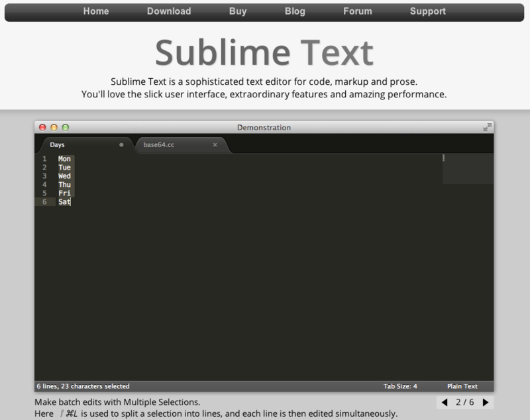The height and width of the screenshot is (420, 530).
Task: Click the word Fri in editor
Action: click(64, 193)
